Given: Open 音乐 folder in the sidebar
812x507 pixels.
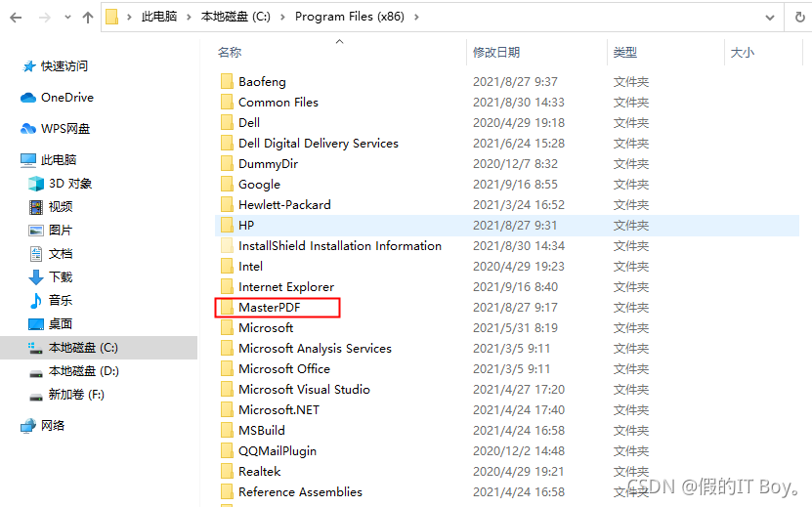Looking at the screenshot, I should tap(61, 300).
